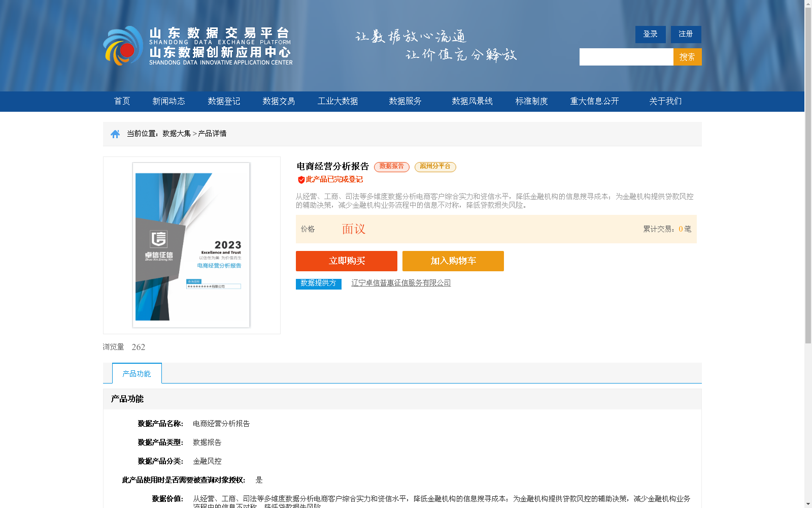Viewport: 812px width, 508px height.
Task: Open the 重大信息公开 menu item
Action: point(595,101)
